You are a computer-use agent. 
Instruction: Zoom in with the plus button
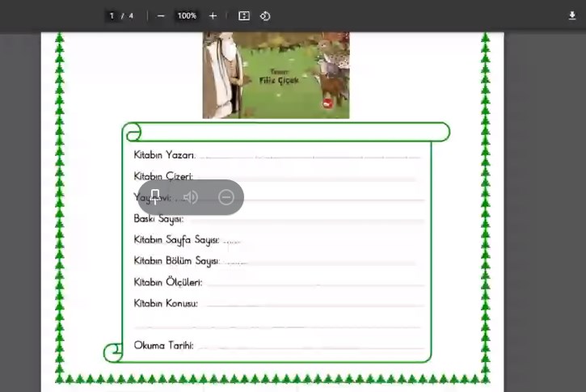[x=213, y=16]
